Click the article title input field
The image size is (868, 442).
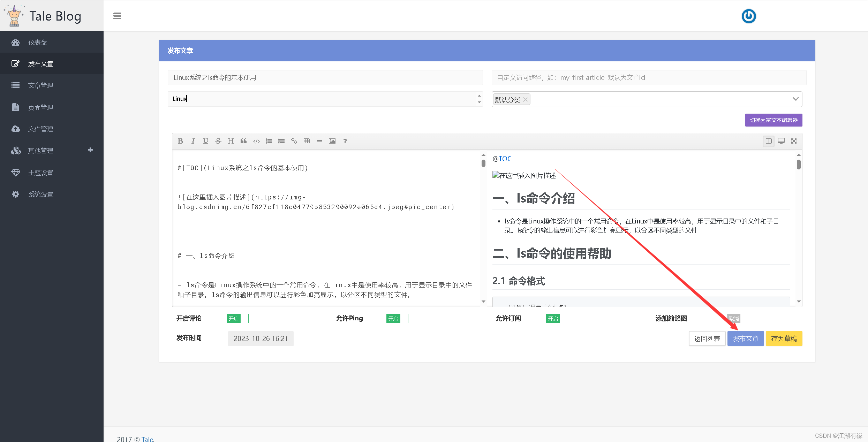pos(325,77)
